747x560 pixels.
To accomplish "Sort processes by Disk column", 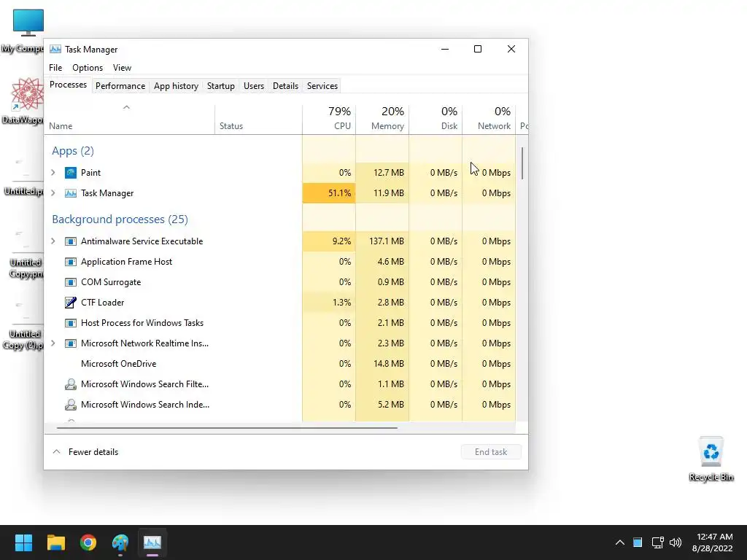I will [436, 119].
